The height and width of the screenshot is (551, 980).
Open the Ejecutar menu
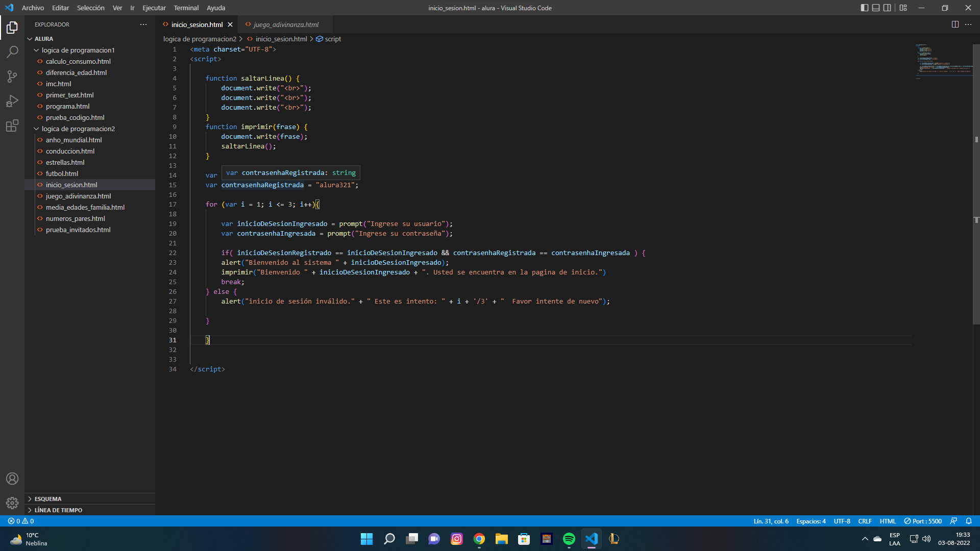pos(154,8)
